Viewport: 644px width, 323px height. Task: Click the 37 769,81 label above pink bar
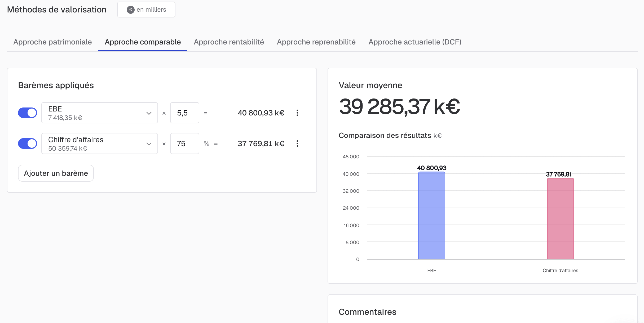[x=559, y=174]
